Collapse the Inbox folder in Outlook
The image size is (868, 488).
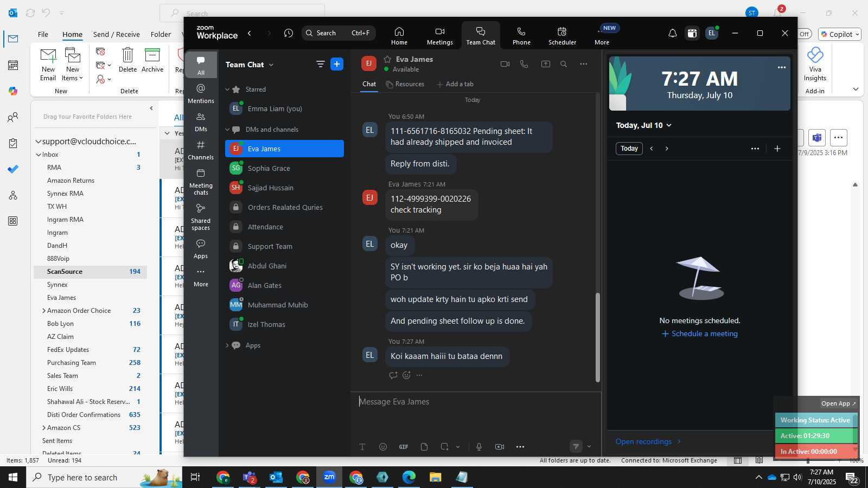pyautogui.click(x=39, y=155)
